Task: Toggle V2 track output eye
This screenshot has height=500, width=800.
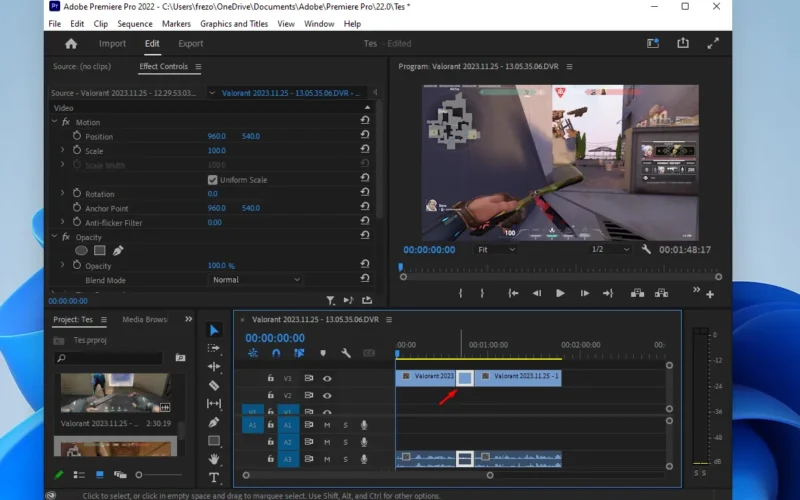Action: click(327, 395)
